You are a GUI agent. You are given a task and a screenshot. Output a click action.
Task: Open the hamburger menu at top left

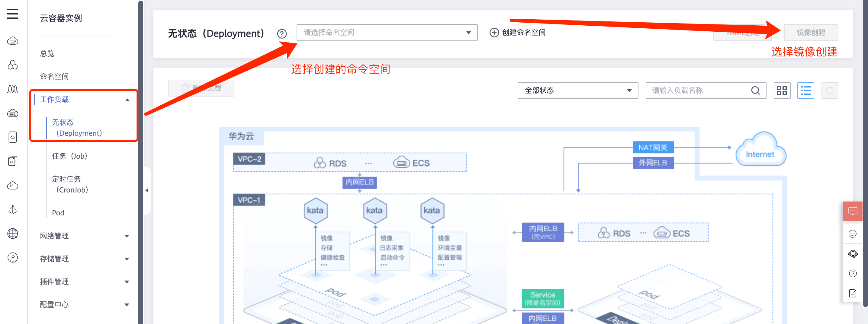[12, 14]
